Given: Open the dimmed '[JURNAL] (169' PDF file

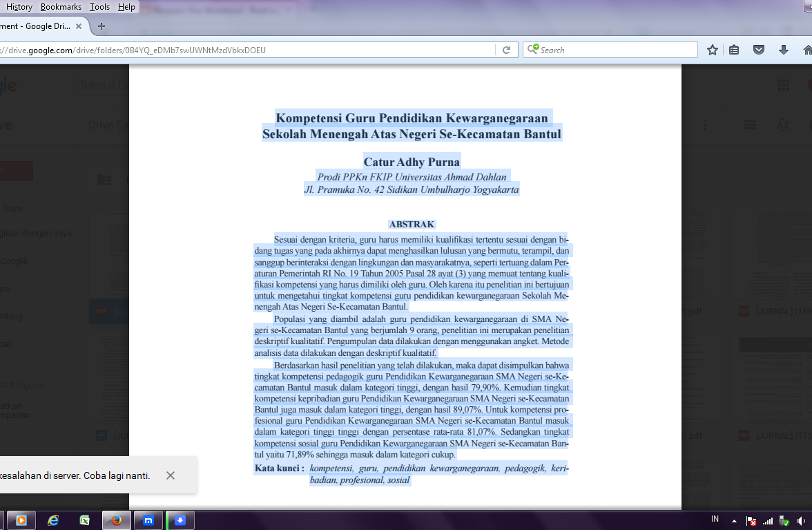Looking at the screenshot, I should tap(775, 311).
